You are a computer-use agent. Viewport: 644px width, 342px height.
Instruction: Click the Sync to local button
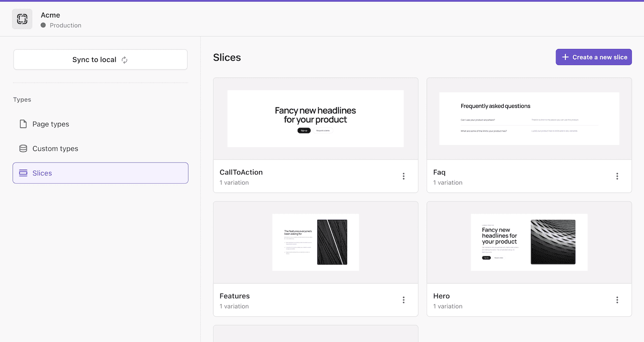101,60
